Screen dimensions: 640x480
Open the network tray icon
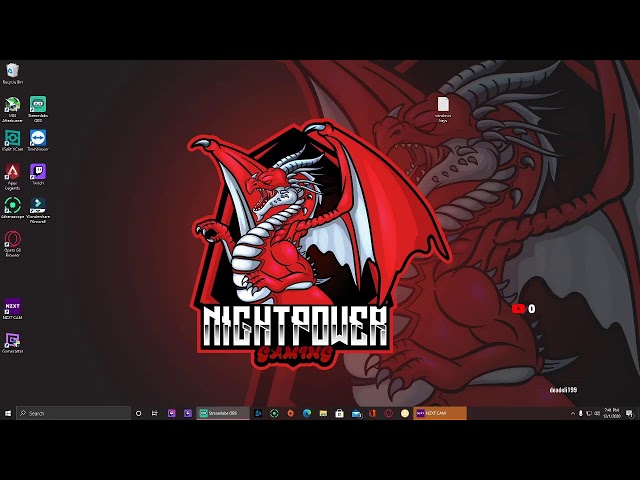coord(589,413)
